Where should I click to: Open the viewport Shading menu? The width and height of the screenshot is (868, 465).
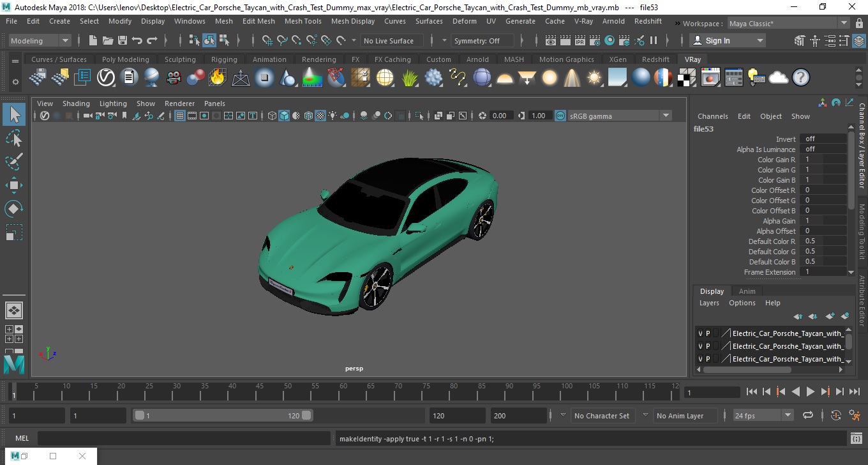click(x=76, y=103)
